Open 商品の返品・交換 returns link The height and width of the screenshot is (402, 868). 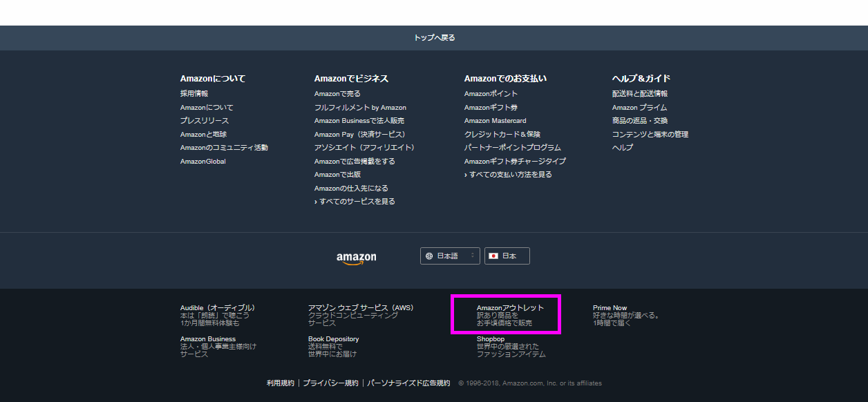[x=639, y=121]
